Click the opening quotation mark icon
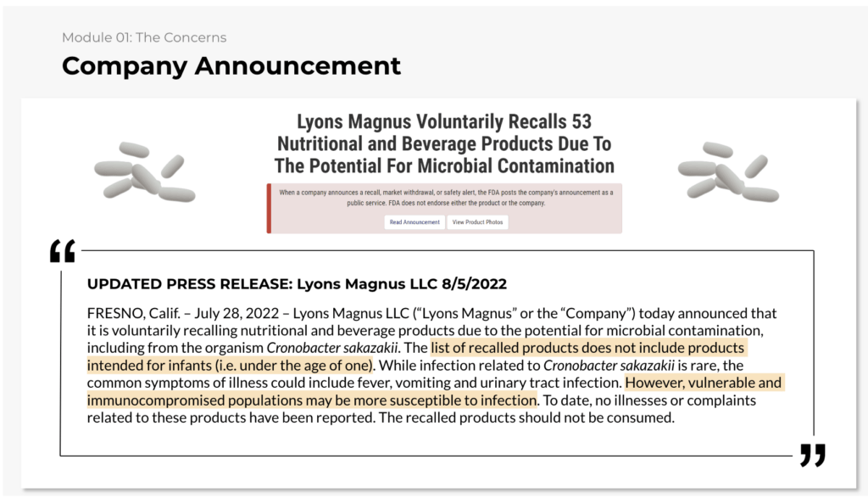The width and height of the screenshot is (868, 504). point(62,251)
